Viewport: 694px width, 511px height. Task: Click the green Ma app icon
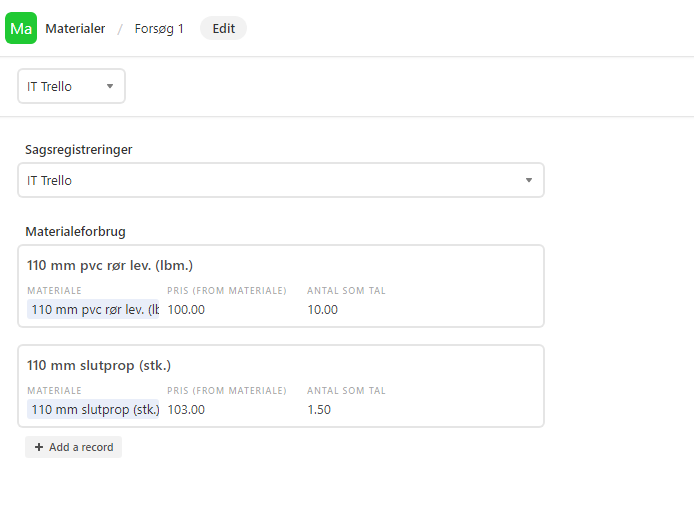(21, 28)
